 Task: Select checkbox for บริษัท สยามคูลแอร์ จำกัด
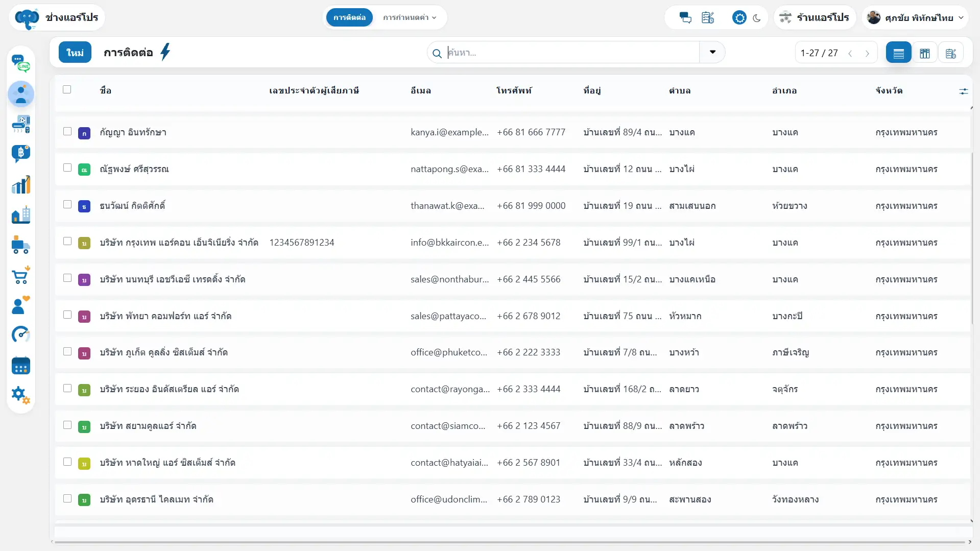tap(67, 425)
